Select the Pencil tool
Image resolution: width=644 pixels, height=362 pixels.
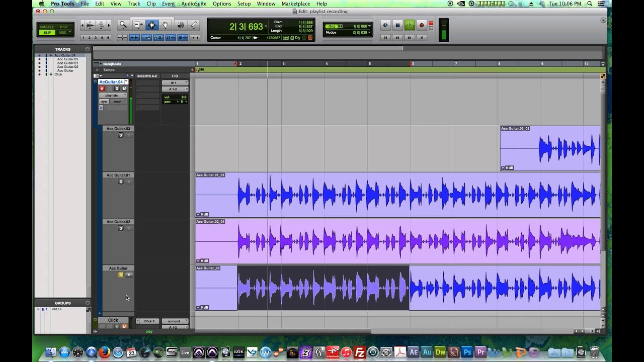pyautogui.click(x=194, y=25)
